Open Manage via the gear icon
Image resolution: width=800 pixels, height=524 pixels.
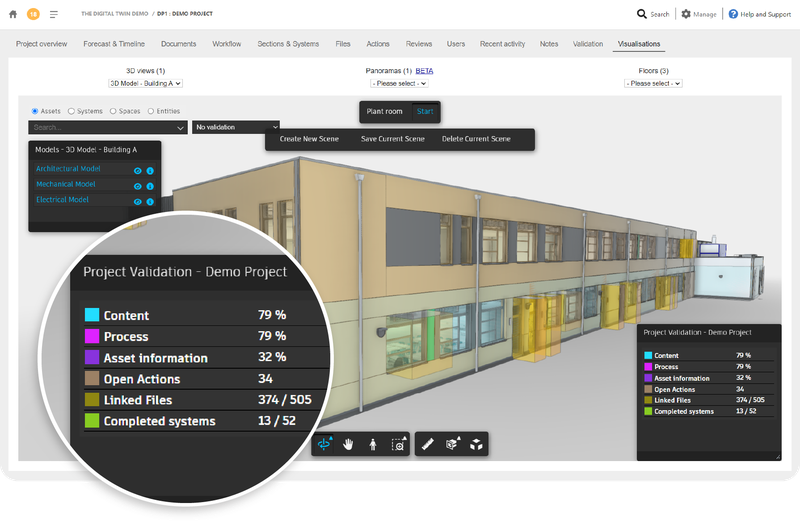pos(686,14)
